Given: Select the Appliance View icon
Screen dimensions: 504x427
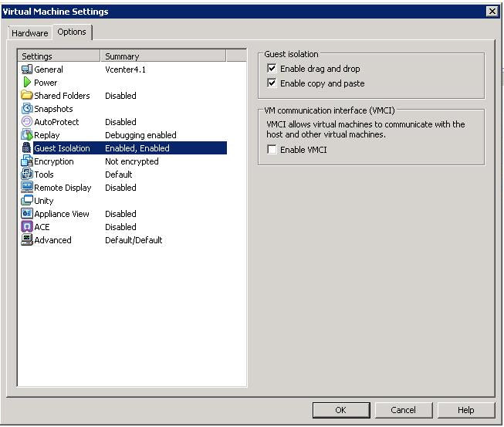Looking at the screenshot, I should click(x=27, y=214).
